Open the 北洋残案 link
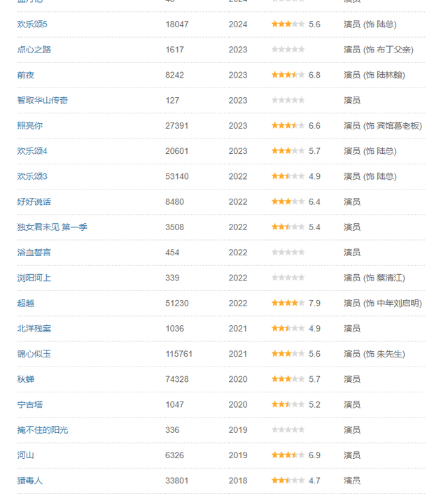 click(x=34, y=329)
